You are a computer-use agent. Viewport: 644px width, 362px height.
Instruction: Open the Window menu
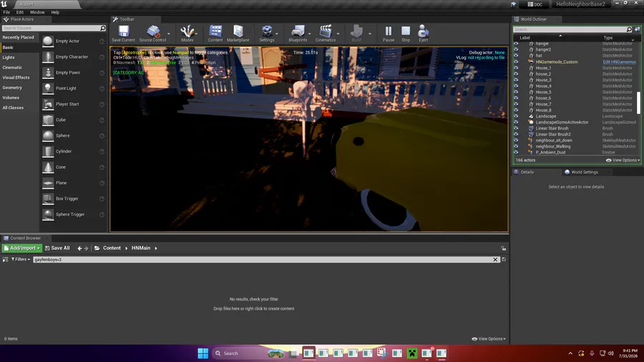(37, 12)
